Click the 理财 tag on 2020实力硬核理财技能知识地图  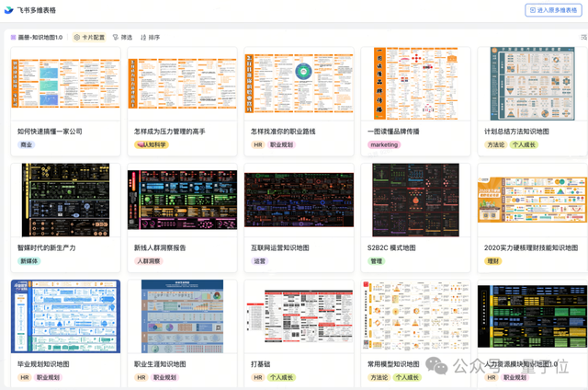tap(492, 261)
